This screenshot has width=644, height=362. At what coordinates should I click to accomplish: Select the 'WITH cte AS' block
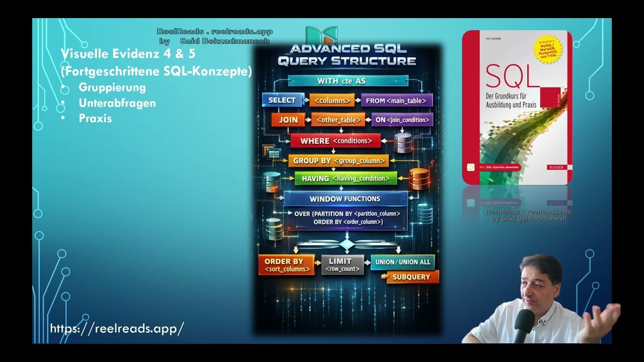(x=348, y=81)
